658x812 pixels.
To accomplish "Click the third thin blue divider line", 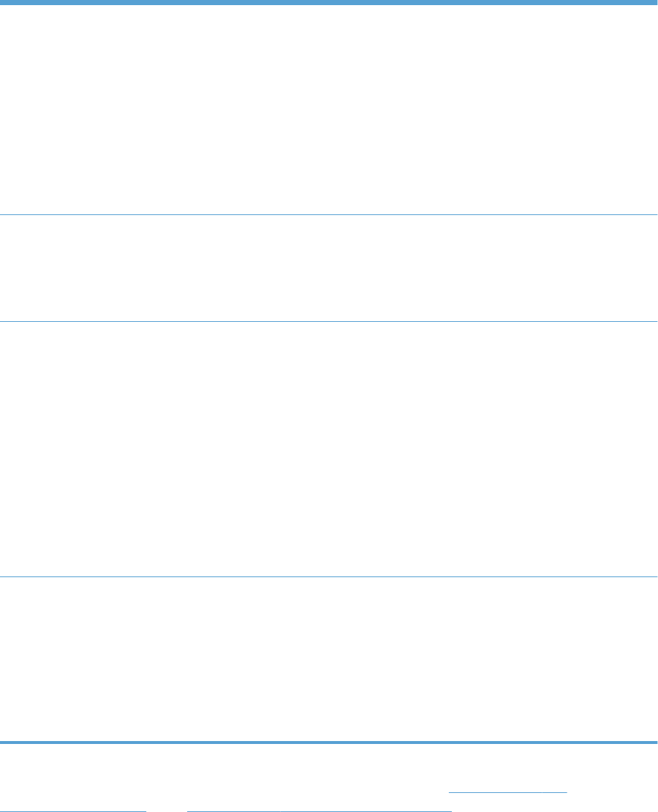I will tap(329, 576).
